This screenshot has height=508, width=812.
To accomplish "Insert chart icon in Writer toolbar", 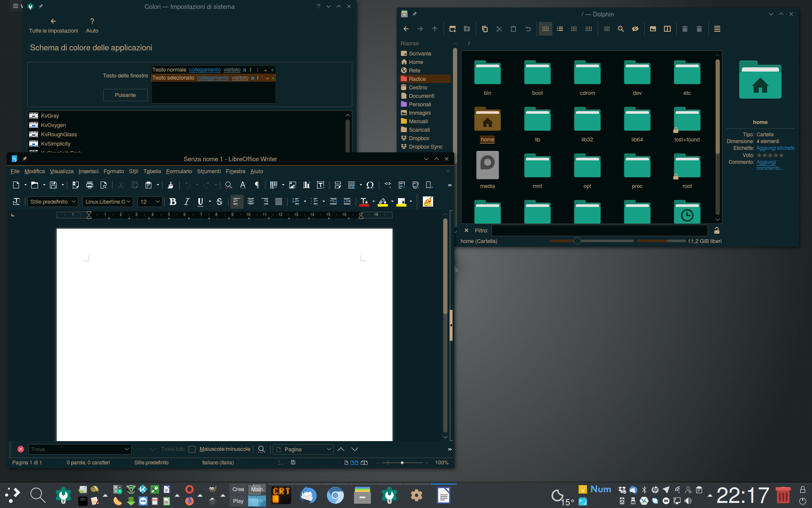I will point(307,185).
